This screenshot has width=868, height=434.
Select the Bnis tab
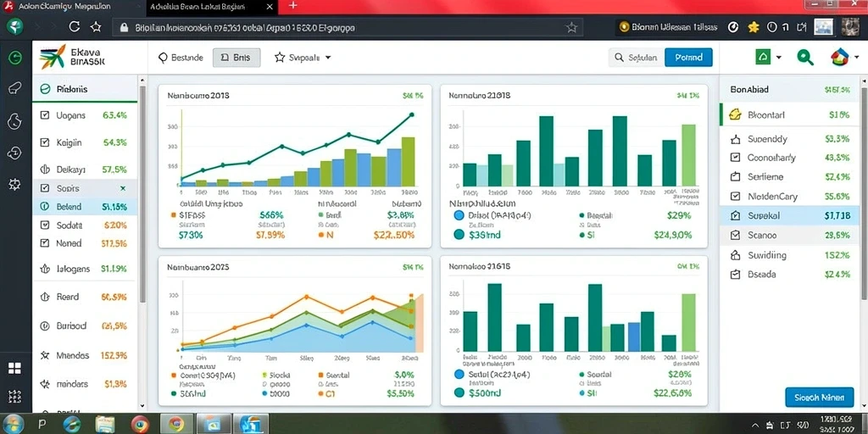236,57
